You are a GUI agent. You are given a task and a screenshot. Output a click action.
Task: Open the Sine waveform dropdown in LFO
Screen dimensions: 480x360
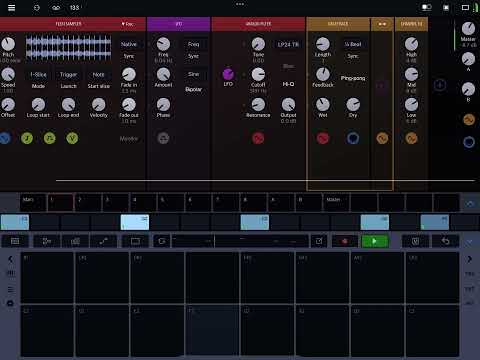(x=193, y=74)
